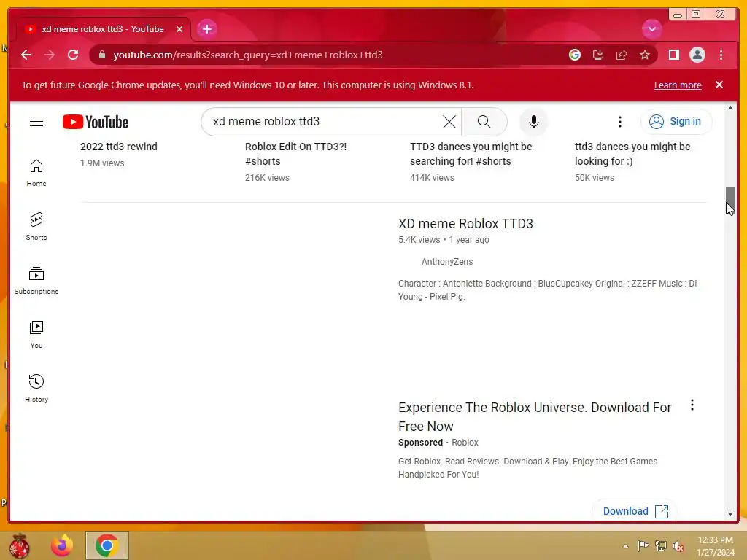
Task: Open the Chrome profile avatar
Action: (x=697, y=55)
